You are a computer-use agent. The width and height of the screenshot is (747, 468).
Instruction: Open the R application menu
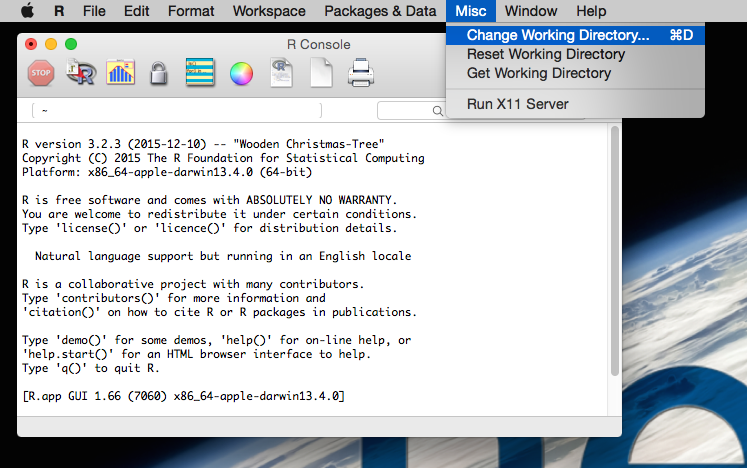[59, 10]
